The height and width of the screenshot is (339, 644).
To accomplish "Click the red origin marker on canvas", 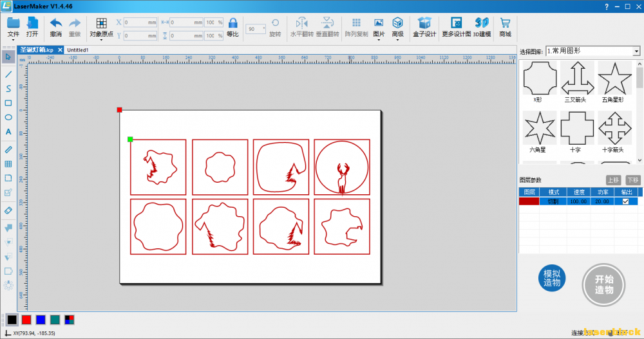I will tap(120, 110).
